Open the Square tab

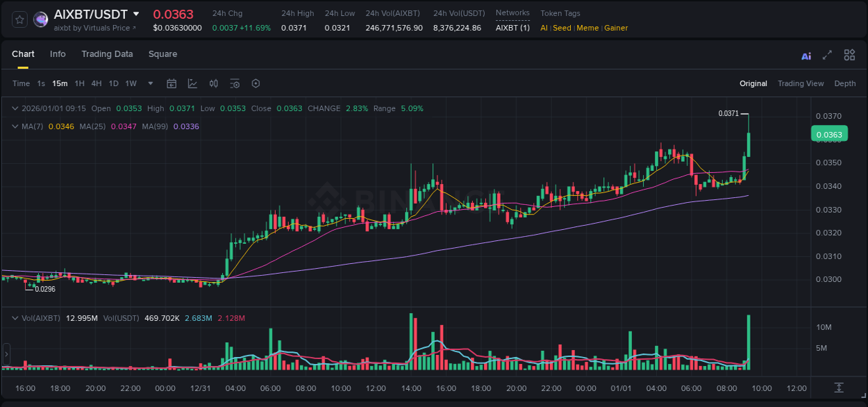(162, 54)
